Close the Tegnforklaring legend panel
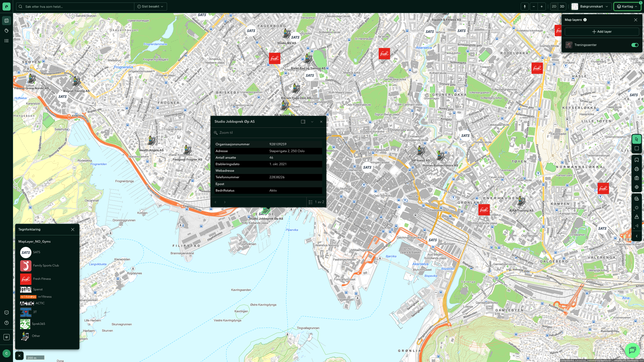 click(x=73, y=230)
